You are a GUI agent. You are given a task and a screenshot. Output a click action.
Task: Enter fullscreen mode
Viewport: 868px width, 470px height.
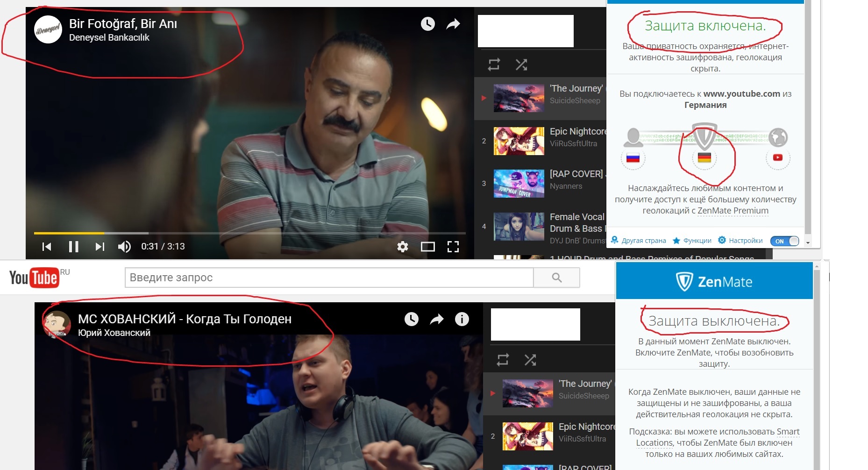pos(453,246)
